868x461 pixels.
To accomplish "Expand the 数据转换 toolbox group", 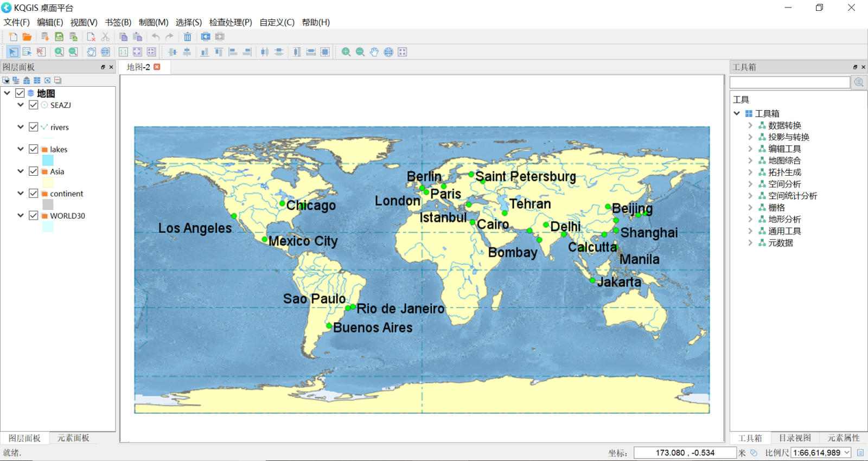I will (x=750, y=125).
